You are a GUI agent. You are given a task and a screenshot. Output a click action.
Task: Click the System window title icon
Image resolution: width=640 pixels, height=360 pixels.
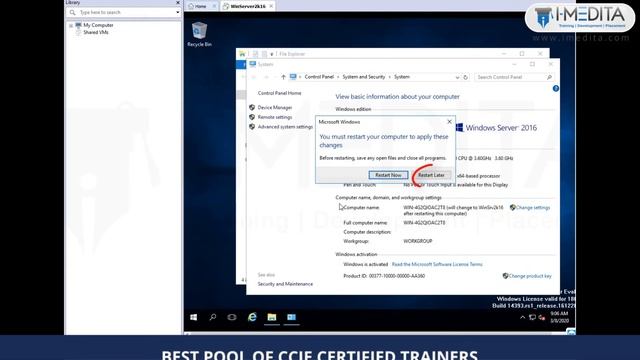click(253, 64)
